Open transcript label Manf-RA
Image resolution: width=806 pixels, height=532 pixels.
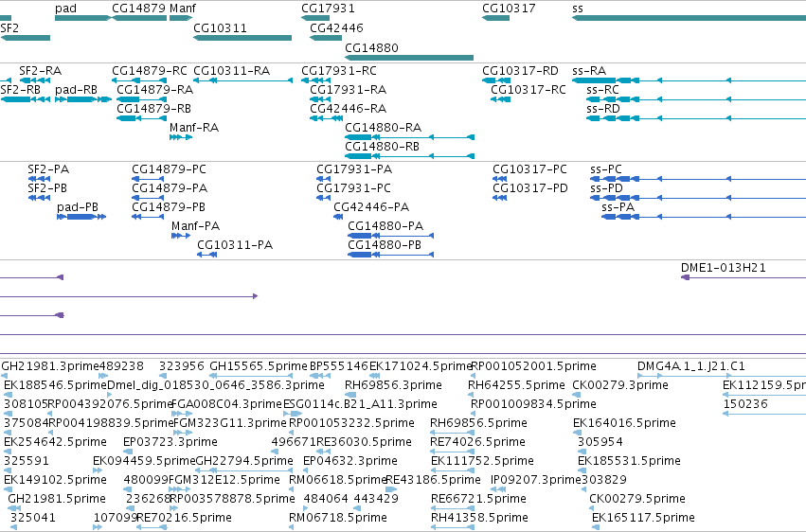pos(194,128)
